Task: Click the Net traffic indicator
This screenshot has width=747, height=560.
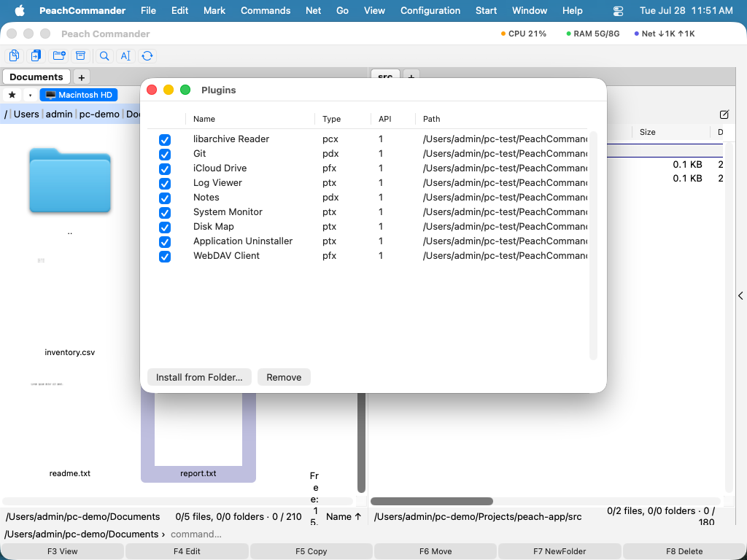Action: pyautogui.click(x=665, y=34)
